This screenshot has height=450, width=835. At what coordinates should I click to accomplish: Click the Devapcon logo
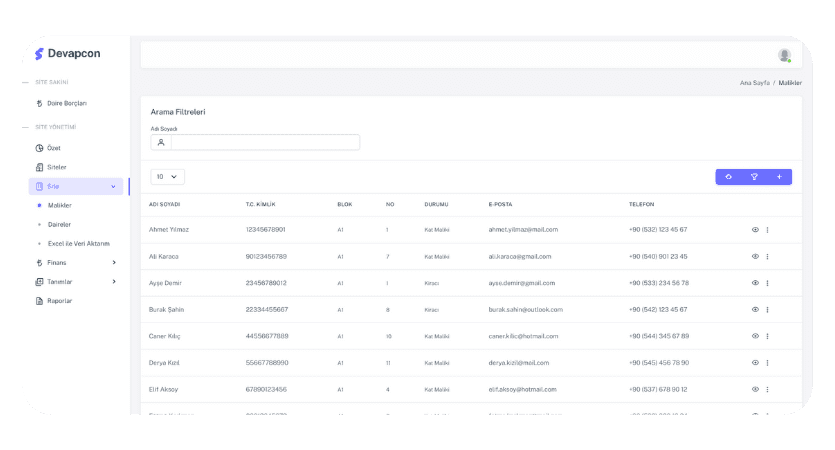tap(67, 54)
